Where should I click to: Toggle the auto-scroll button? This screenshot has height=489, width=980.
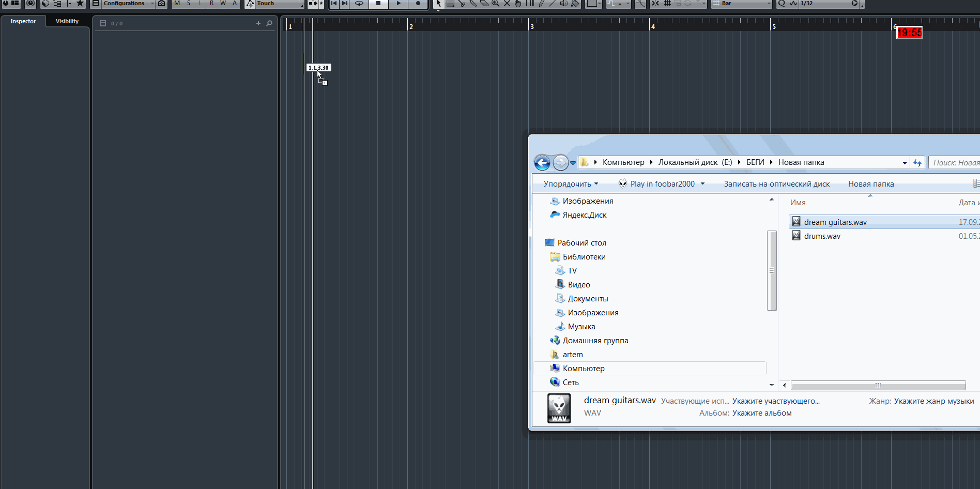click(313, 3)
